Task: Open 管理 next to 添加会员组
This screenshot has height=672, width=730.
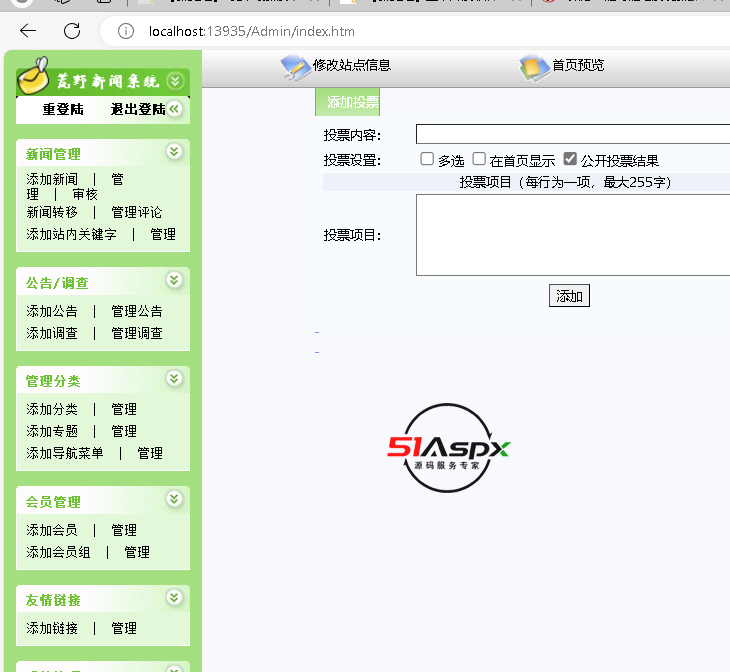Action: [x=137, y=552]
